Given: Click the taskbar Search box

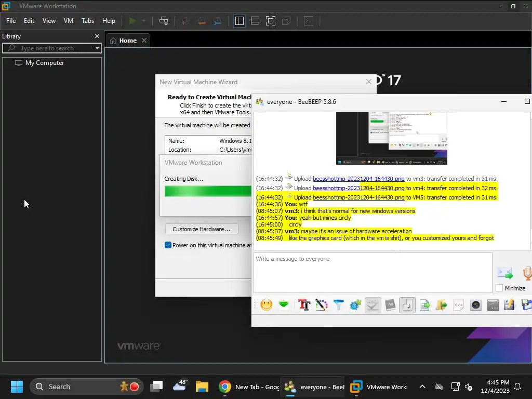Looking at the screenshot, I should pyautogui.click(x=87, y=387).
